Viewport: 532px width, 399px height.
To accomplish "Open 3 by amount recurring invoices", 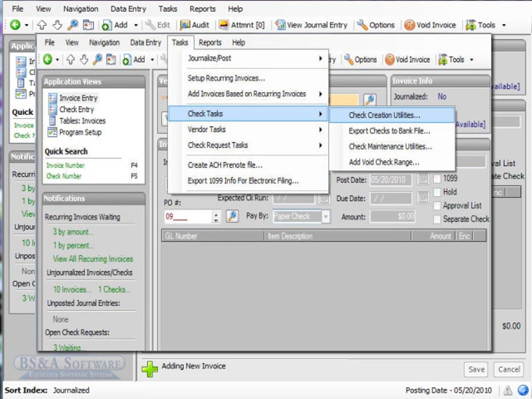I will (x=73, y=232).
